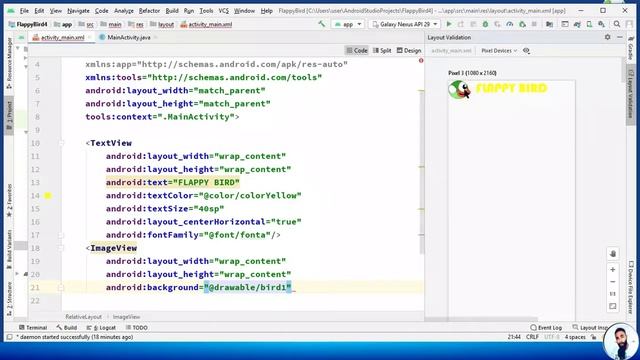Click the layout breadcrumb folder in navigation bar
The width and height of the screenshot is (640, 360).
pyautogui.click(x=162, y=24)
